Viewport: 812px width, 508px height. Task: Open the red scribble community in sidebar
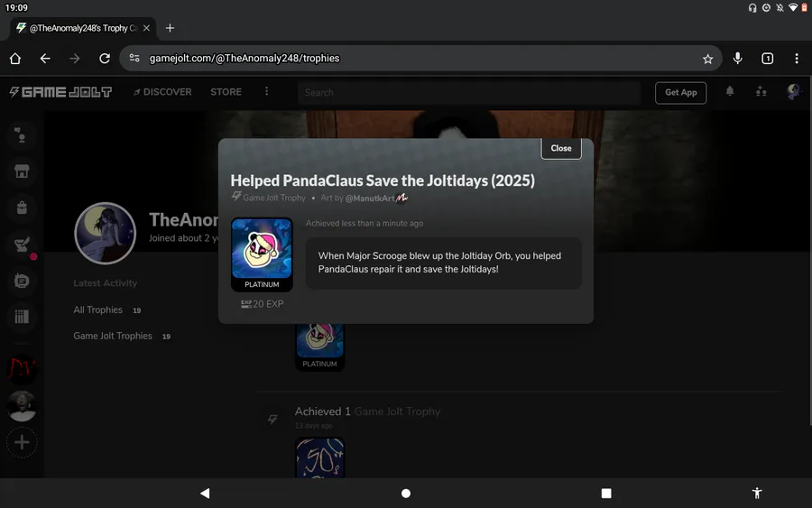click(x=22, y=369)
